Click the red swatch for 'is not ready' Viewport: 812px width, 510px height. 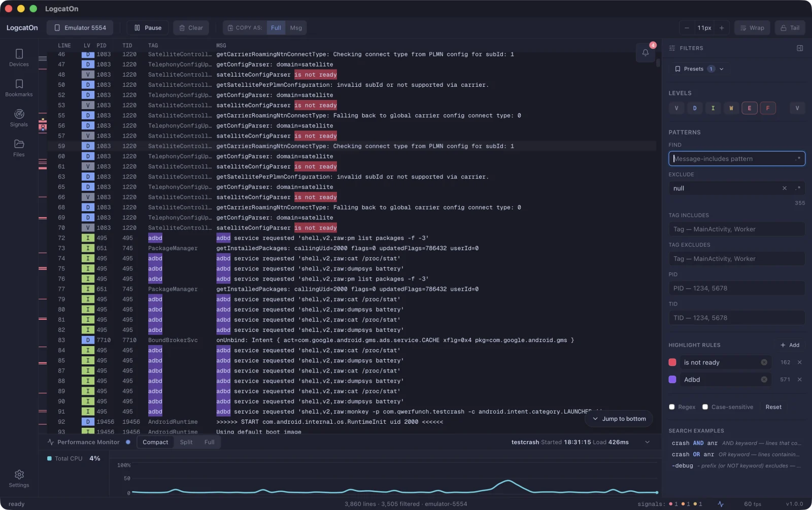(x=672, y=362)
